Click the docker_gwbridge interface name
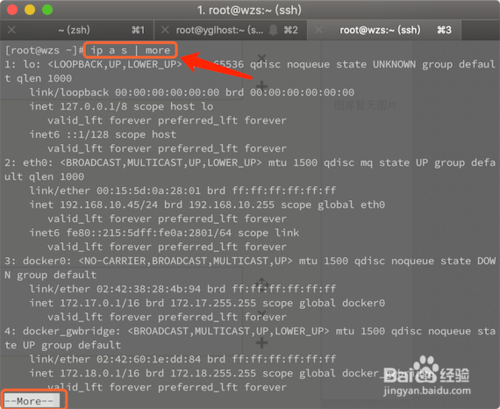 coord(71,331)
